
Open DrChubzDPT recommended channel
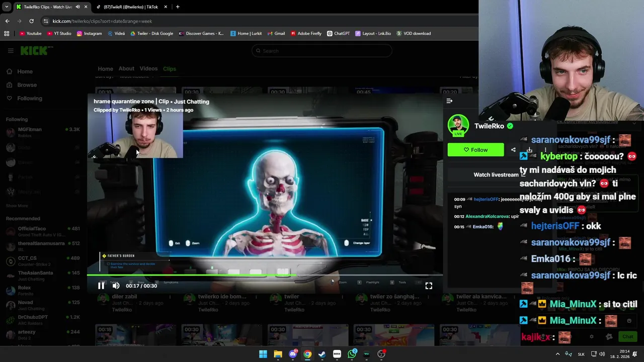43,320
